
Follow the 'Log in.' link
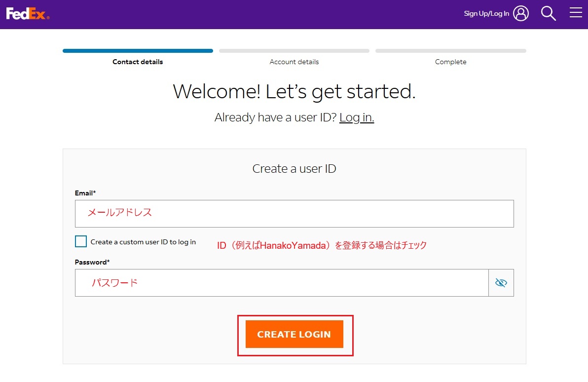point(356,117)
